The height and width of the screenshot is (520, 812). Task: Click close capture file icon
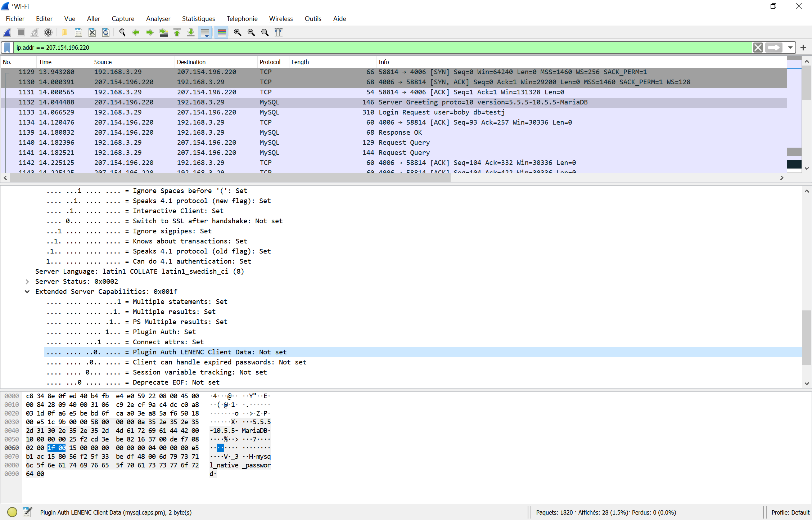point(92,32)
